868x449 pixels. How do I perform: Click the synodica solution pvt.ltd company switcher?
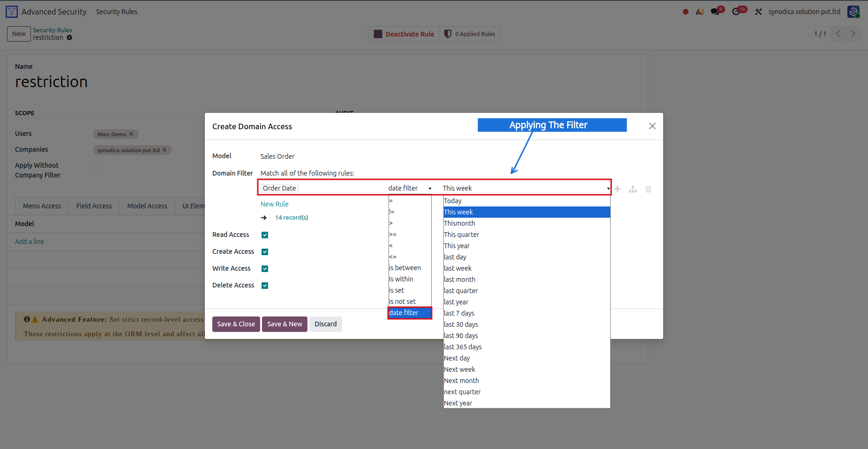pyautogui.click(x=804, y=12)
